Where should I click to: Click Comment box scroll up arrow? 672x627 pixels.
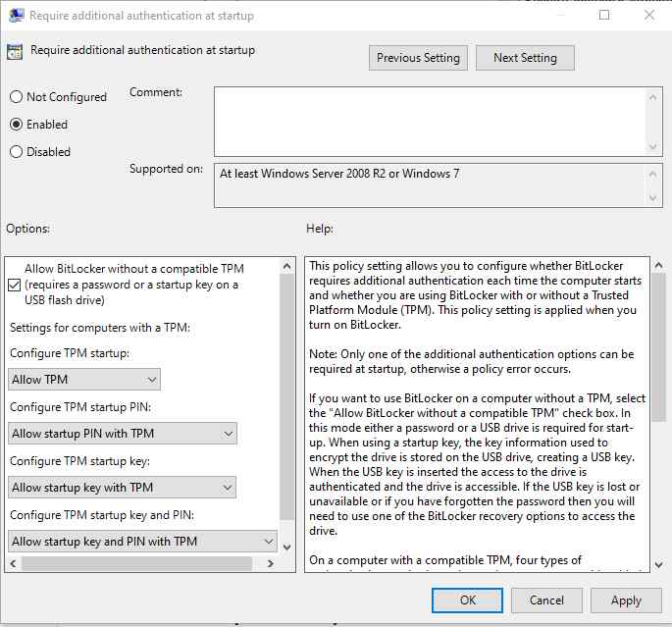(652, 98)
